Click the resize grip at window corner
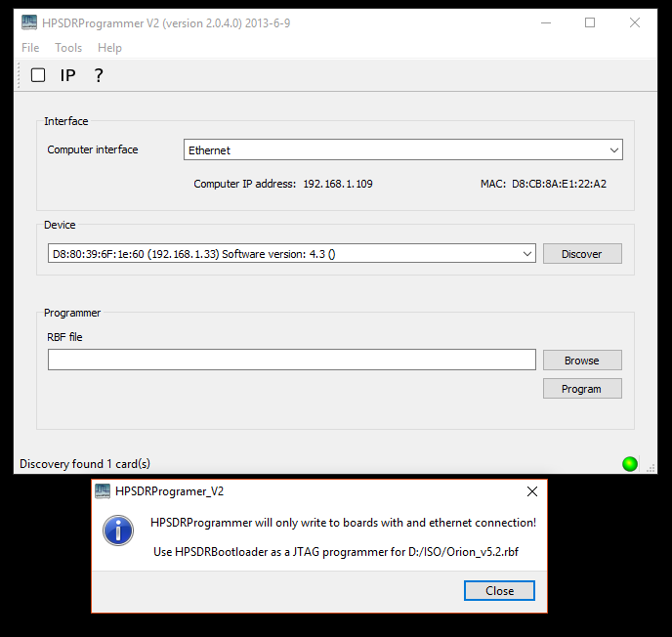This screenshot has width=672, height=637. [651, 468]
